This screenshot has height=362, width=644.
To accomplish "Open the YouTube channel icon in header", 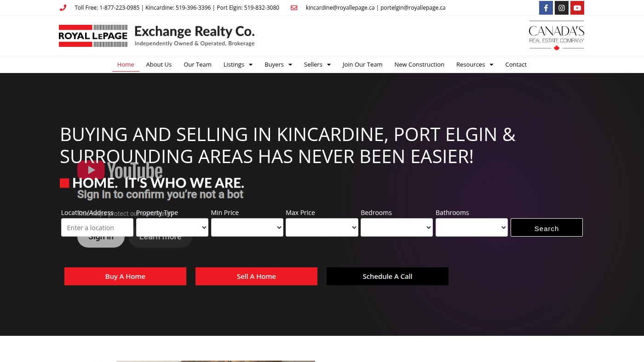I will (x=577, y=8).
